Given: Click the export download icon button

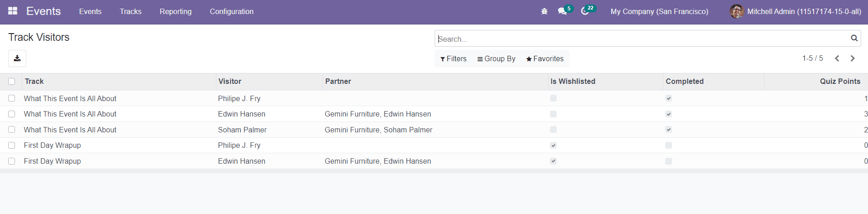Looking at the screenshot, I should (17, 58).
